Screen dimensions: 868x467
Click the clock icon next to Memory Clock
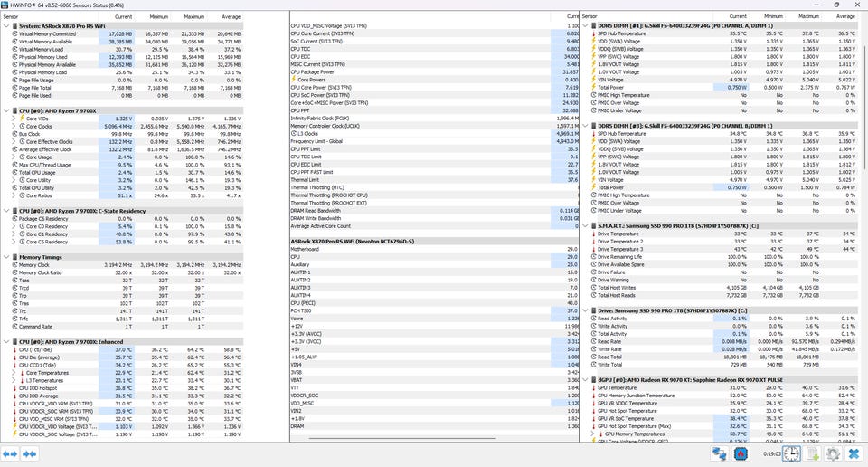click(x=15, y=265)
